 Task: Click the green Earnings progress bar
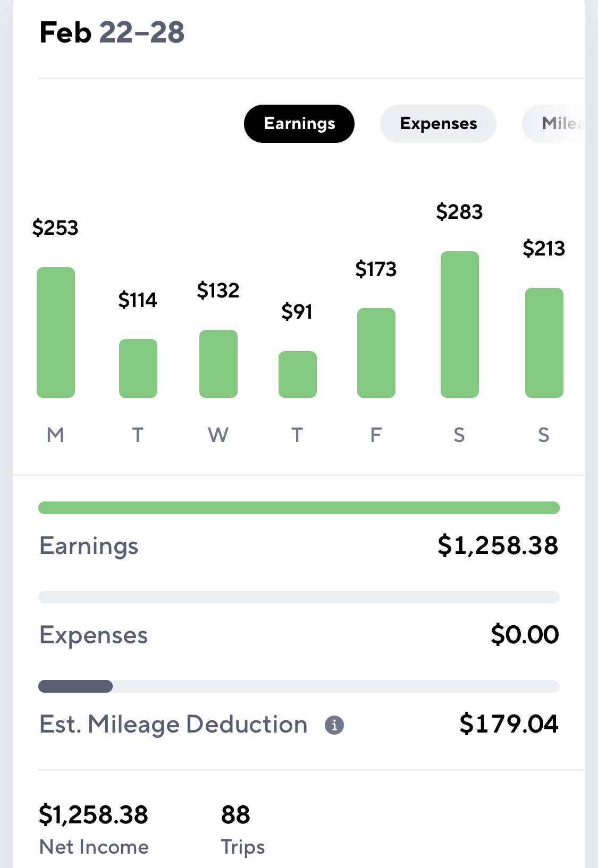click(x=299, y=508)
